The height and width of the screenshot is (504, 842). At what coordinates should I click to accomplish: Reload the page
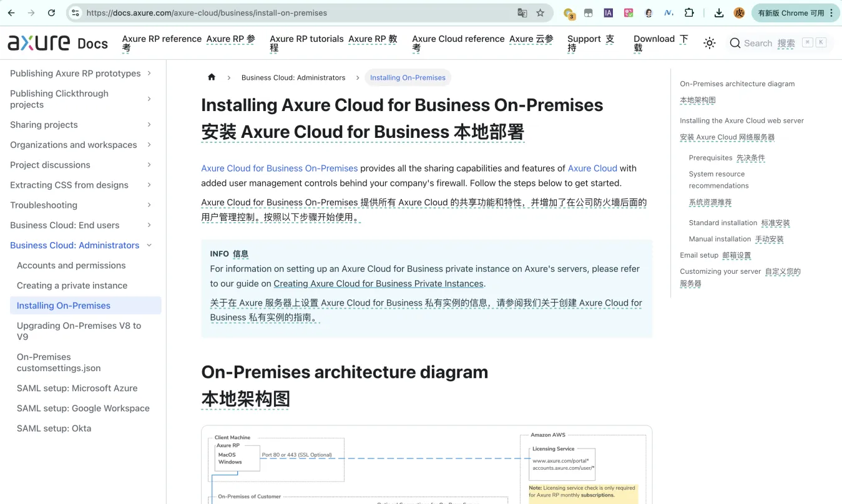point(51,12)
